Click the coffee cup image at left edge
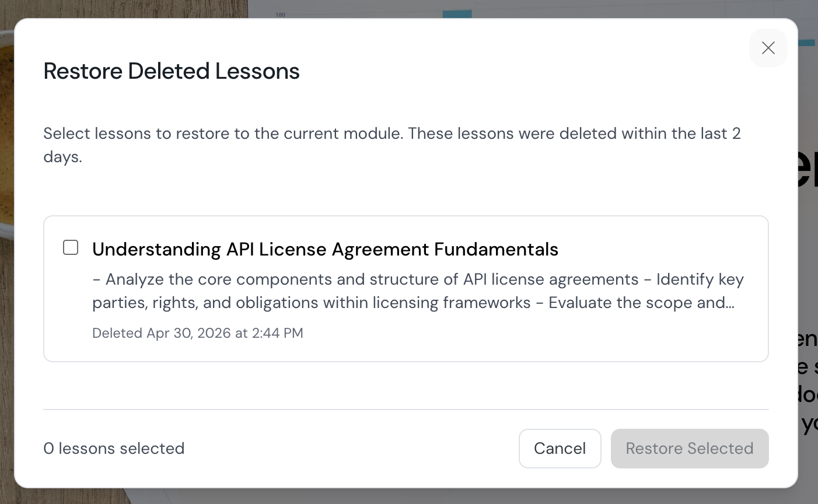 tap(6, 146)
